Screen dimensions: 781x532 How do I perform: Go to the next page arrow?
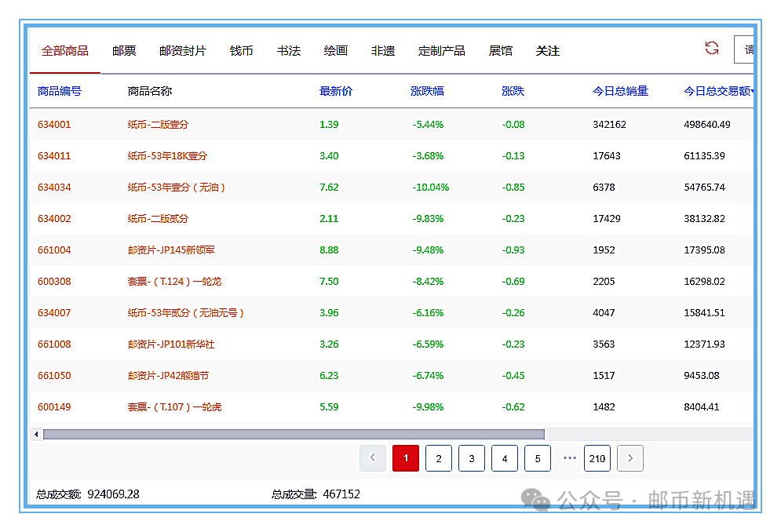point(630,458)
